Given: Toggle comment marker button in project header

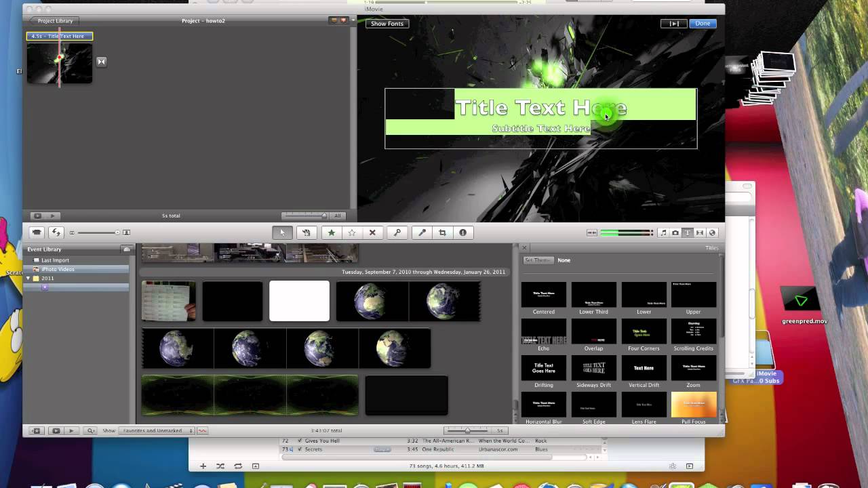Looking at the screenshot, I should 333,20.
